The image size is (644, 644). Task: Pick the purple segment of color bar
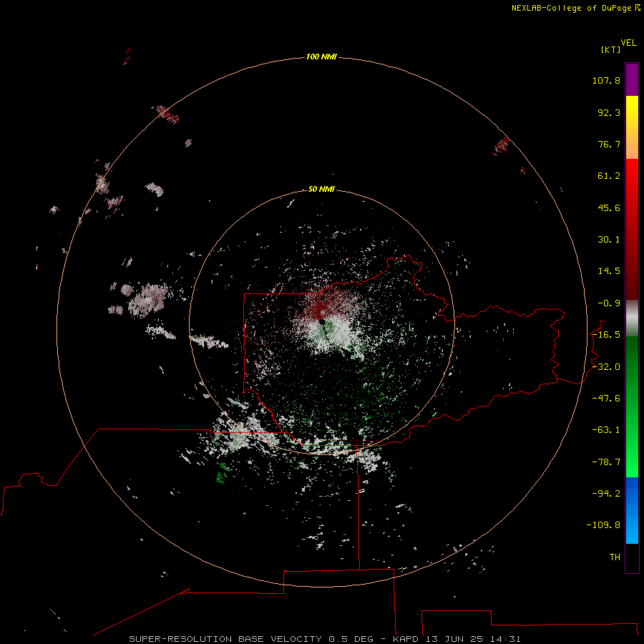coord(632,79)
